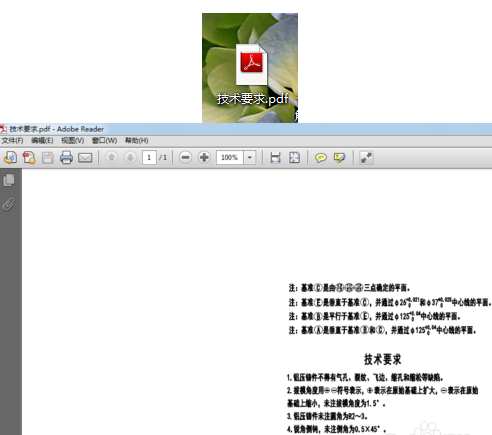492x435 pixels.
Task: Go to previous page arrow
Action: pyautogui.click(x=112, y=157)
